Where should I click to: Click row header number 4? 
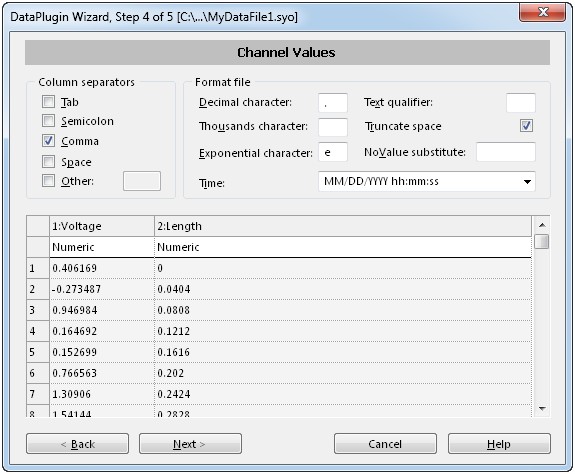38,331
